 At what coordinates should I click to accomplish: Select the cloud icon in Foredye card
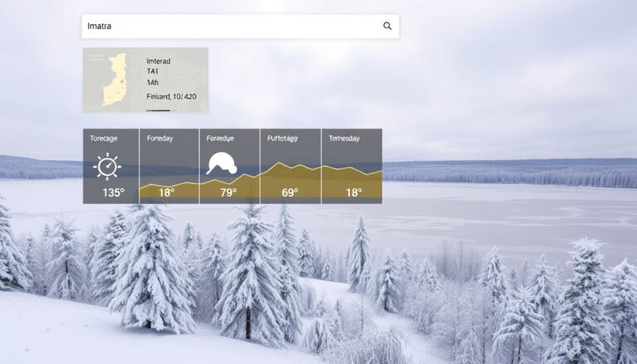point(221,163)
